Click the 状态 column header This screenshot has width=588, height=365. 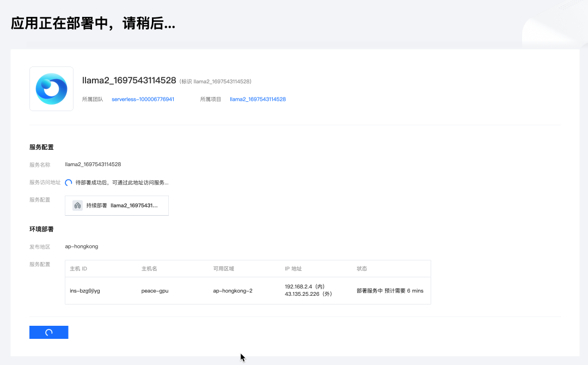(362, 269)
